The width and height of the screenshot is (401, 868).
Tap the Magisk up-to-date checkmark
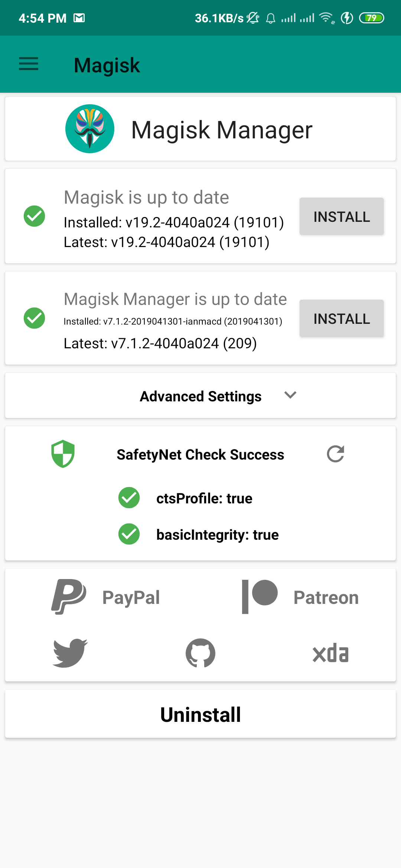[34, 216]
